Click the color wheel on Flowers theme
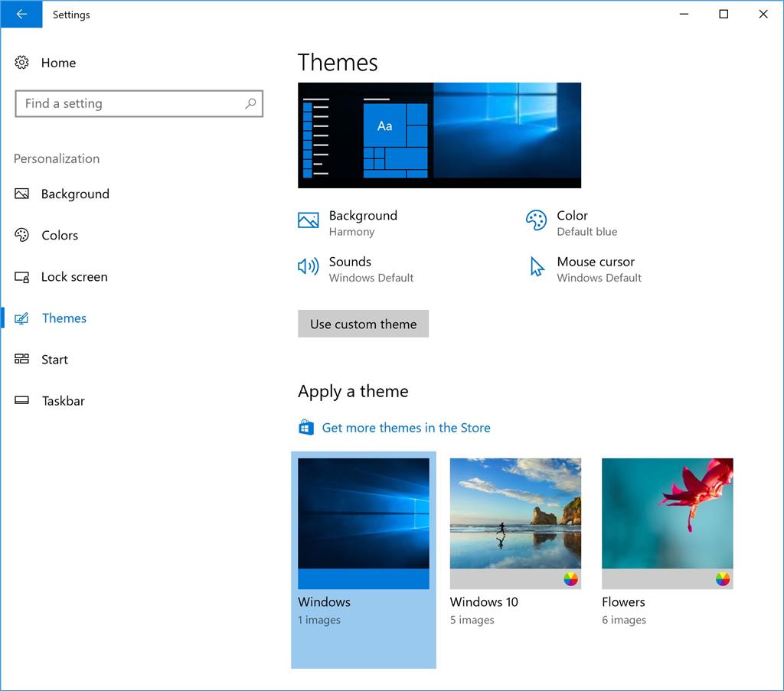The height and width of the screenshot is (691, 784). [x=723, y=579]
